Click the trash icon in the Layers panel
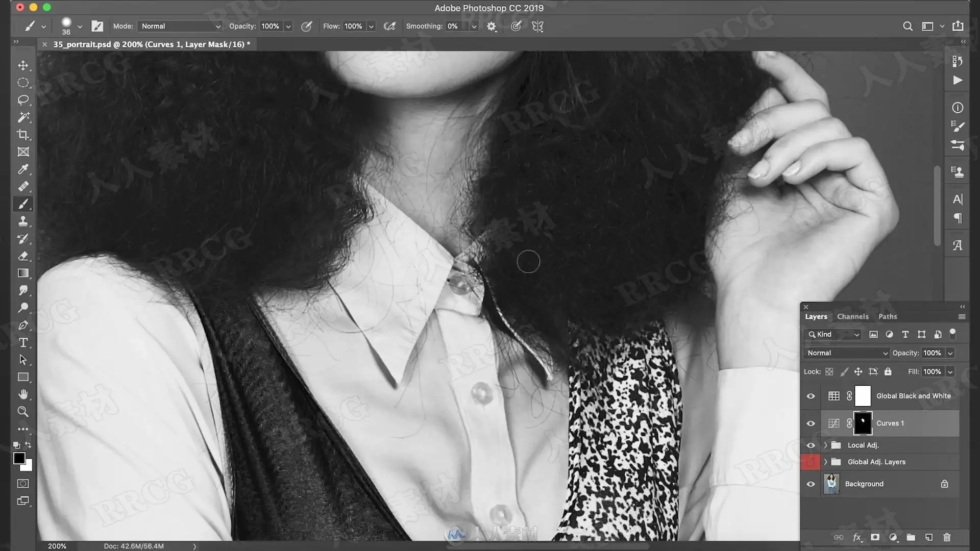The height and width of the screenshot is (551, 980). (947, 537)
